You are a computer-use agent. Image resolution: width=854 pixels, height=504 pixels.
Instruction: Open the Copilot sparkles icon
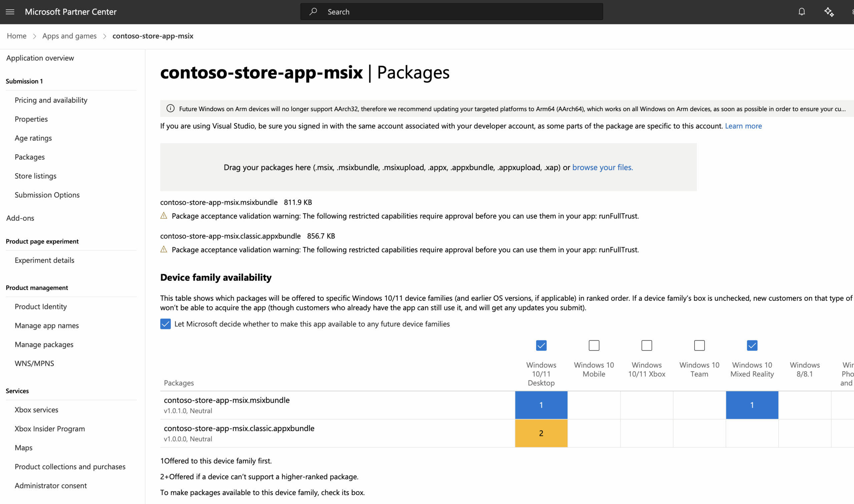pos(829,12)
